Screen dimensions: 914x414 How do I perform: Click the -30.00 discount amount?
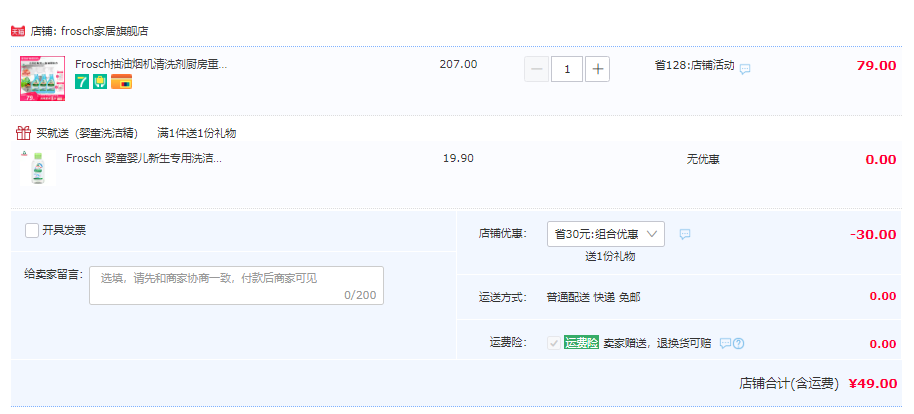[873, 234]
